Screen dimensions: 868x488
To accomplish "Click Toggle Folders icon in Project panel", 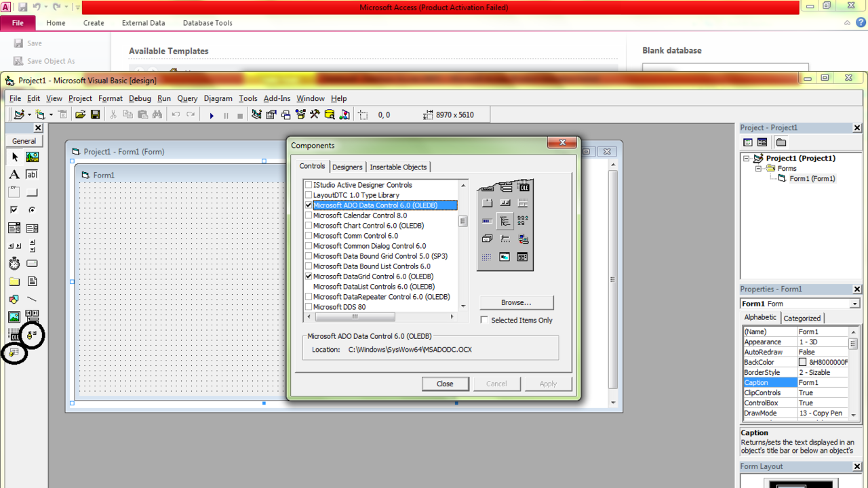I will (x=781, y=142).
